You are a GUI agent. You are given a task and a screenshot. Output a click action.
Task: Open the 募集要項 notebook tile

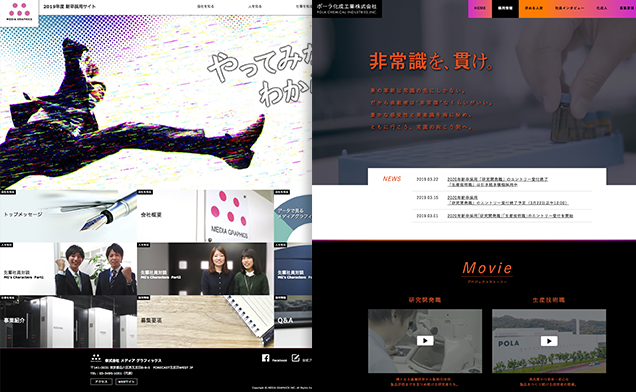(x=205, y=321)
